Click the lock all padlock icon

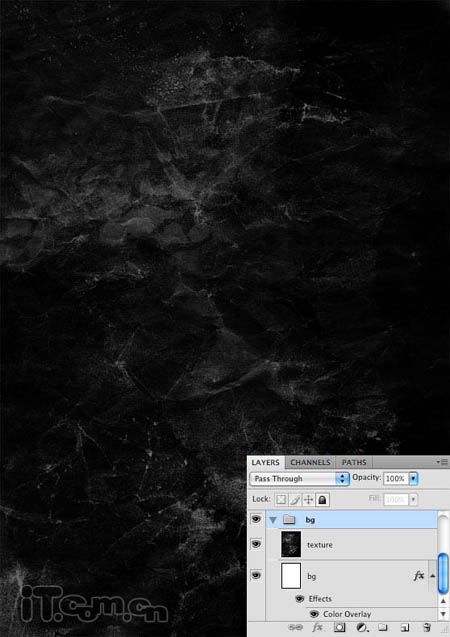point(322,499)
